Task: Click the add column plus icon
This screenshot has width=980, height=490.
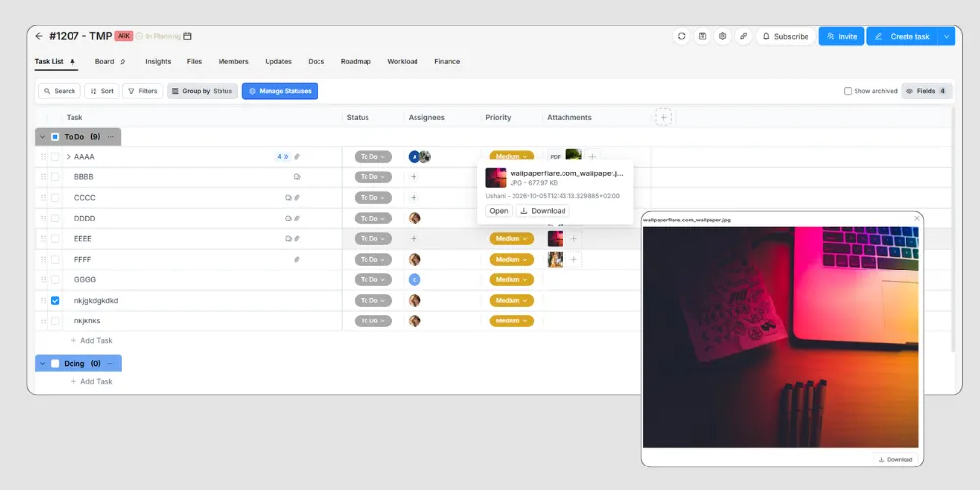Action: coord(663,117)
